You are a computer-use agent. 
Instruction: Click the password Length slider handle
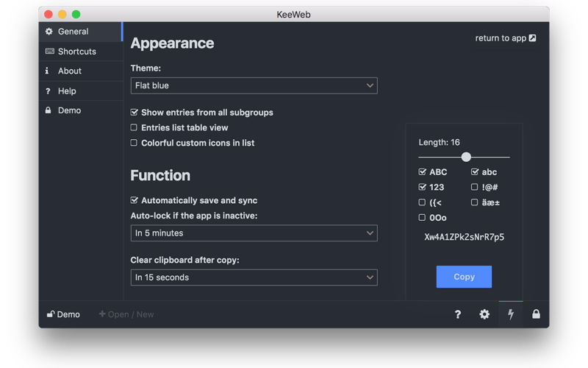coord(466,157)
